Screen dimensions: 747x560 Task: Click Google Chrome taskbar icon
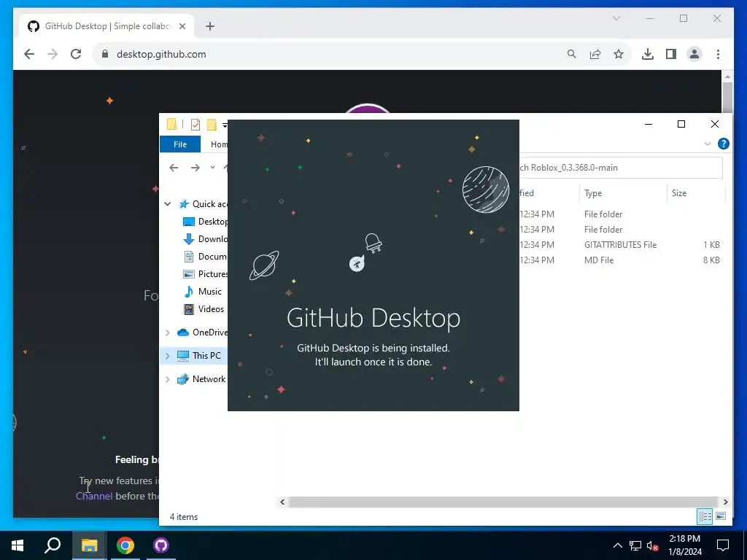[x=125, y=545]
